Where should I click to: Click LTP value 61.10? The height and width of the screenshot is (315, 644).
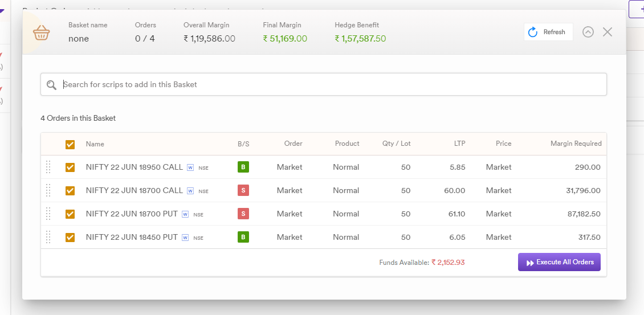pos(458,214)
